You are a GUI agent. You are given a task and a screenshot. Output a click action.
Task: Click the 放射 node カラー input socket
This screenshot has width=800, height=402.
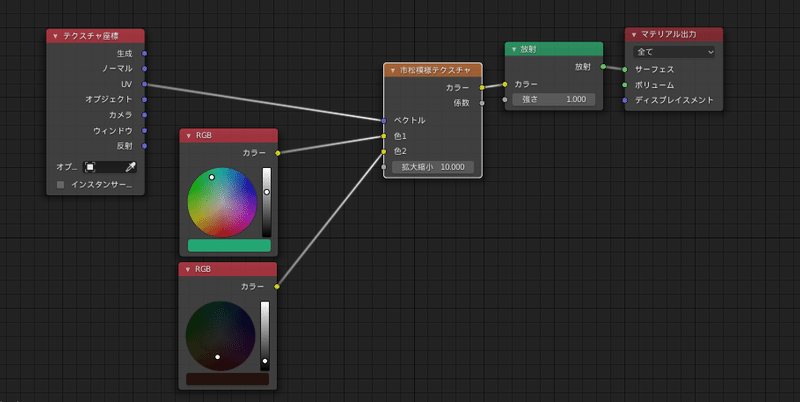tap(505, 84)
